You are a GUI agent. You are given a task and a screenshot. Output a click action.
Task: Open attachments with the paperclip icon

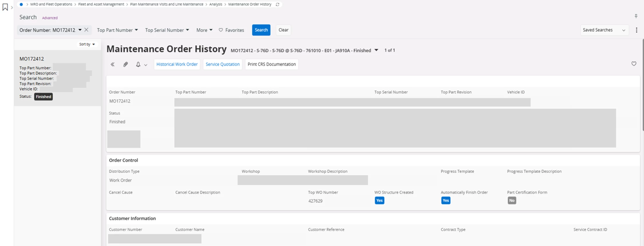[125, 64]
